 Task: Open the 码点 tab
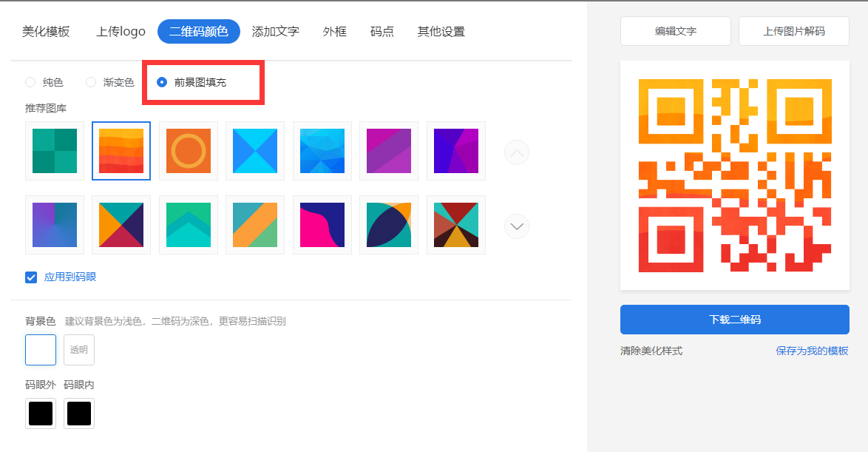tap(382, 32)
